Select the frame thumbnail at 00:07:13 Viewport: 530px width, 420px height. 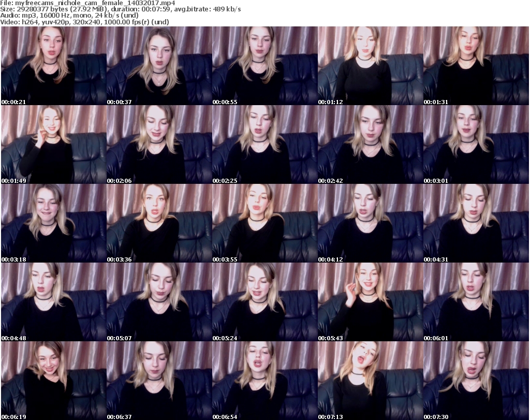pos(371,381)
